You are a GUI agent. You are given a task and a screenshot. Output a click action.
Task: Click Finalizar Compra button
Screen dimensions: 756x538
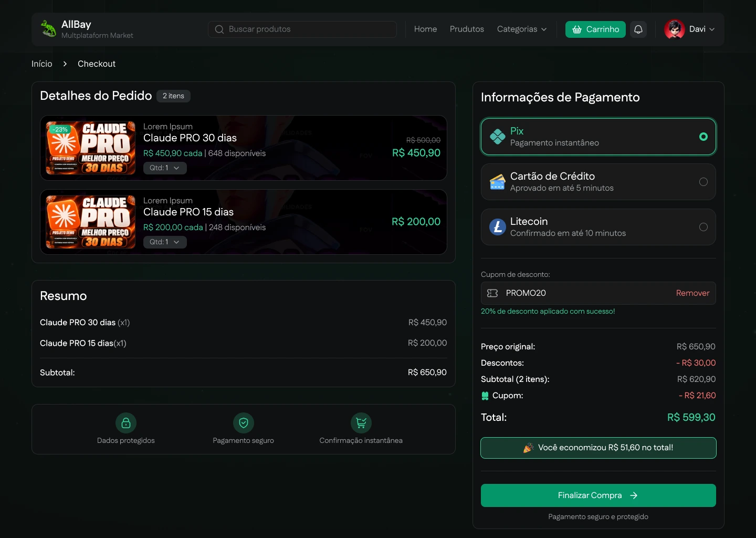598,495
